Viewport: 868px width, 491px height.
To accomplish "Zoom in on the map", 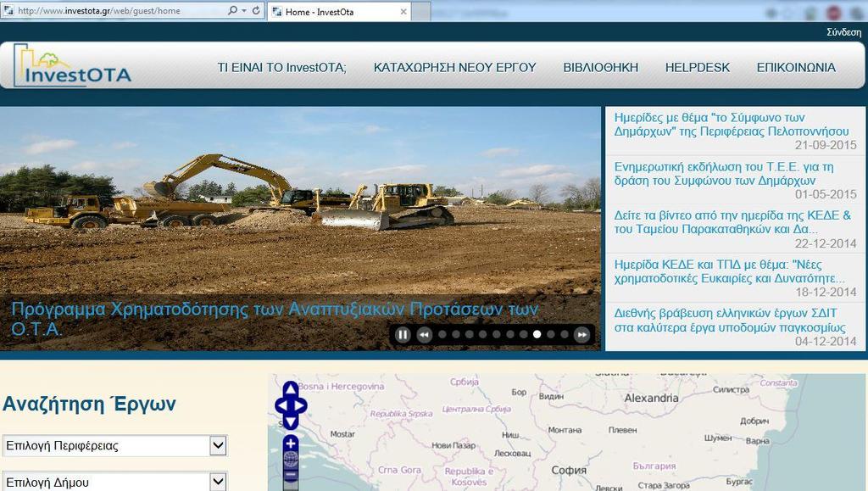I will tap(291, 444).
